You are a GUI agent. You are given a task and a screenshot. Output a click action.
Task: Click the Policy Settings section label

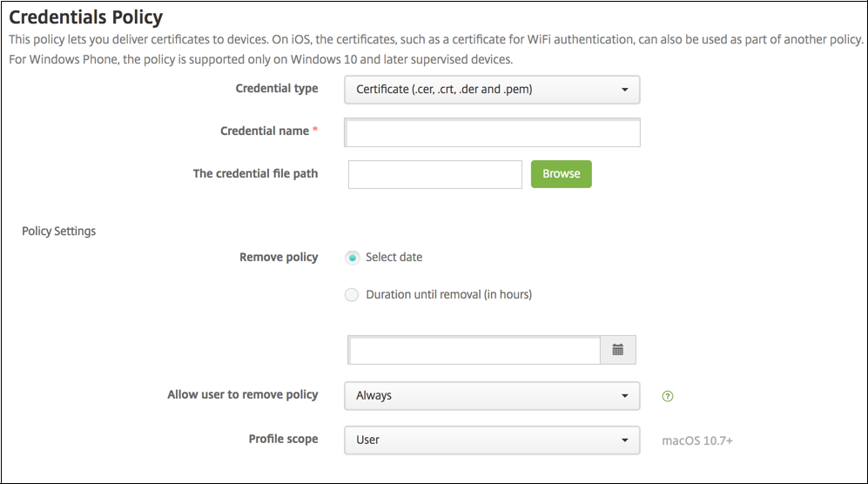pyautogui.click(x=58, y=232)
